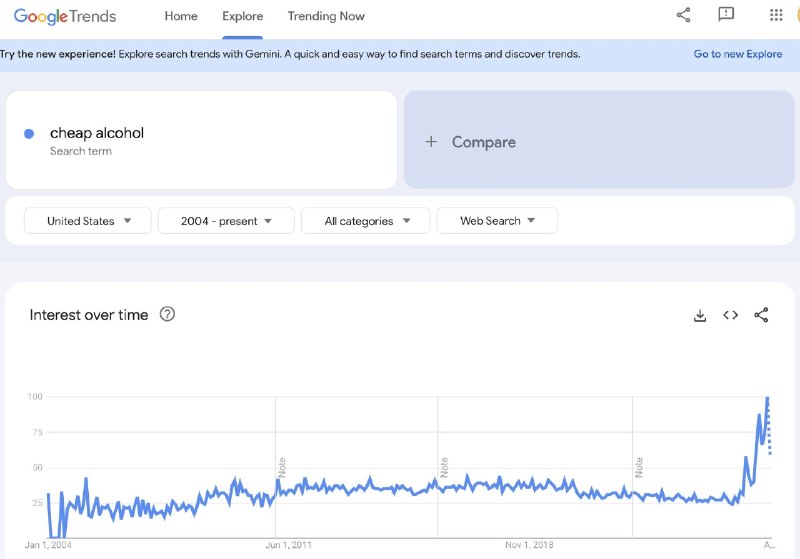Image resolution: width=800 pixels, height=559 pixels.
Task: Click the share icon in top header
Action: tap(683, 15)
